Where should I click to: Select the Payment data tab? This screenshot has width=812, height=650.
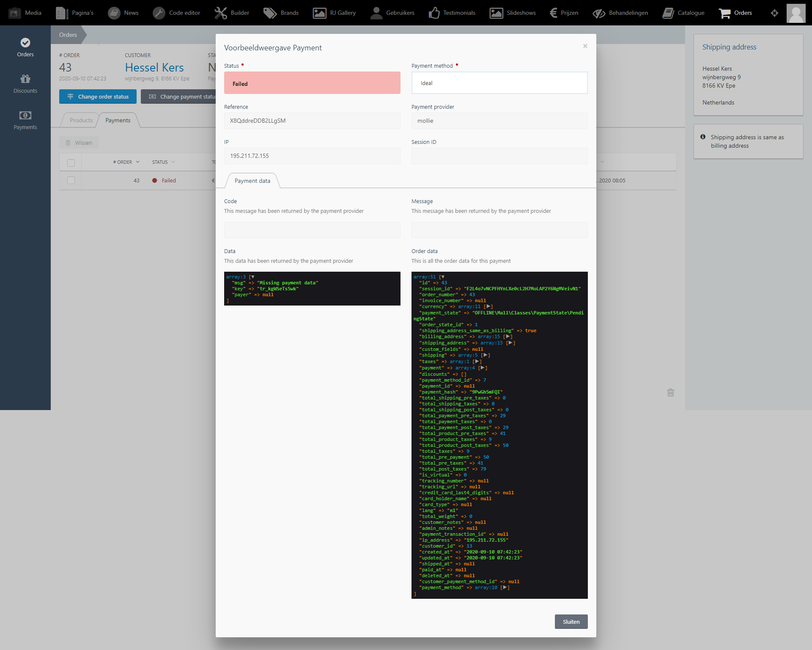coord(252,180)
